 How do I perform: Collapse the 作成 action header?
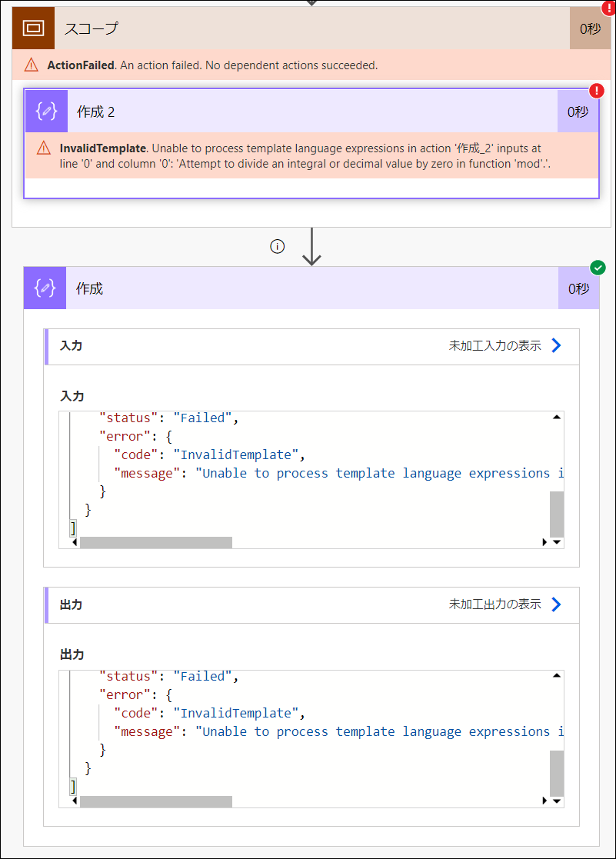tap(311, 288)
